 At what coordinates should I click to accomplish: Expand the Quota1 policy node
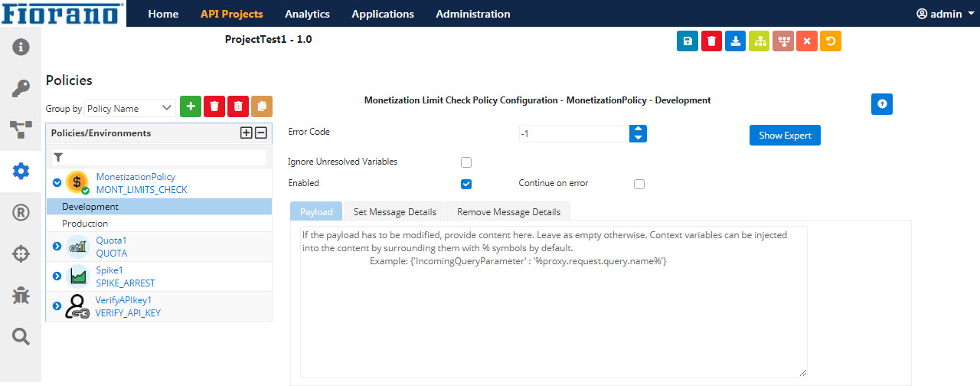pyautogui.click(x=57, y=246)
